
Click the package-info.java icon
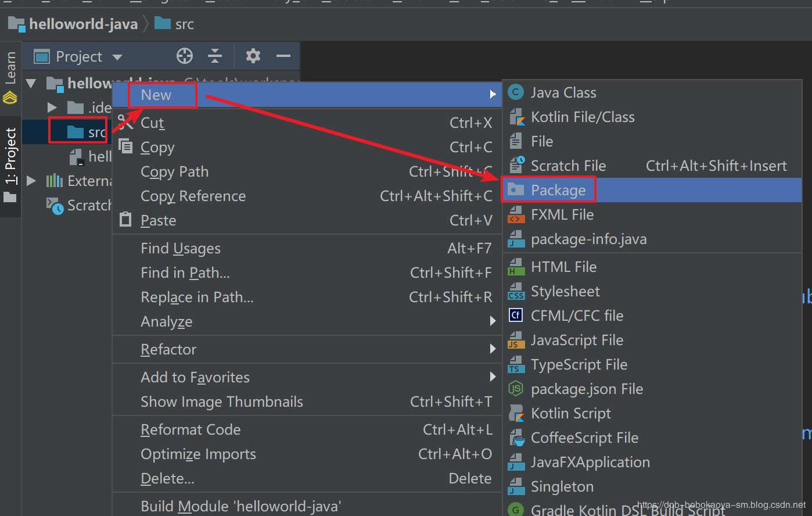click(516, 239)
